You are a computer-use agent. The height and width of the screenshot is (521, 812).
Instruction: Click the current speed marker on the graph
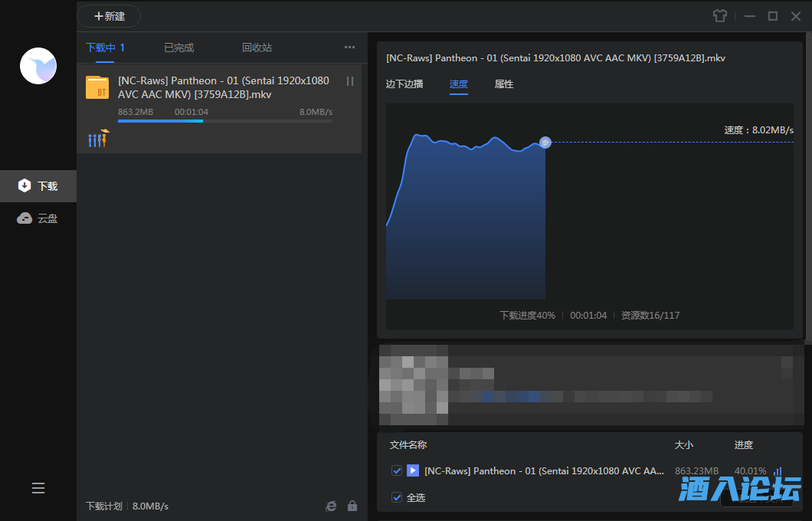(x=545, y=143)
